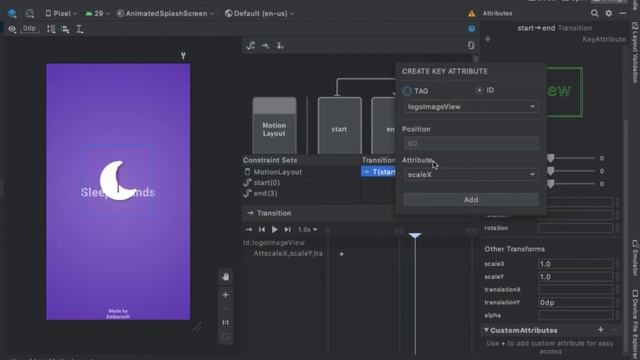Click the Pack icon in layout toolbar

point(51,29)
